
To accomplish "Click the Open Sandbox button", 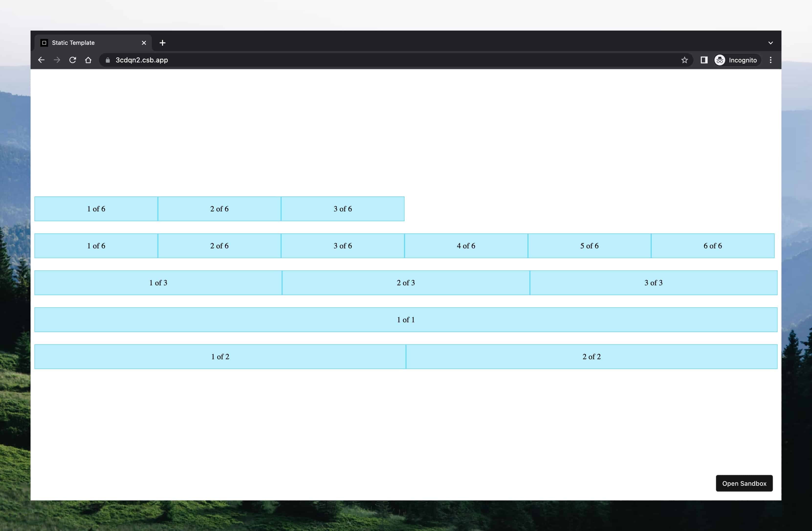I will [744, 483].
